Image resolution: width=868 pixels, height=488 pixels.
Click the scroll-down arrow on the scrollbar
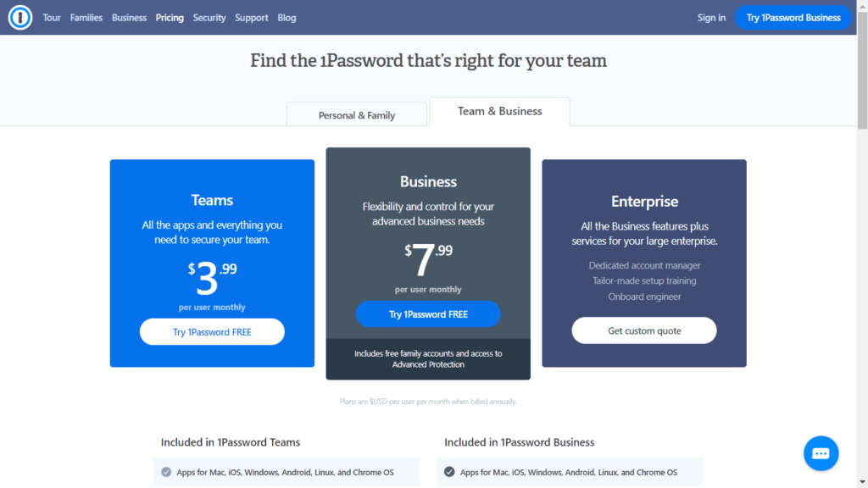tap(862, 480)
